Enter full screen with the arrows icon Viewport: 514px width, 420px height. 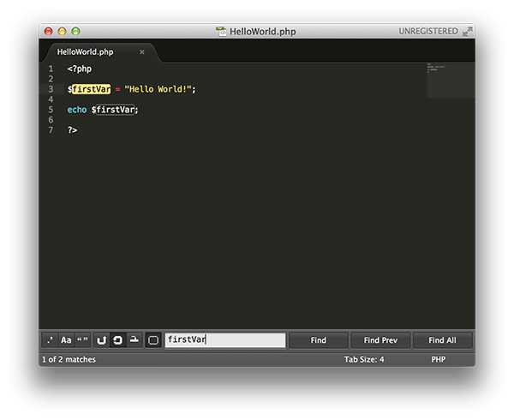(468, 32)
